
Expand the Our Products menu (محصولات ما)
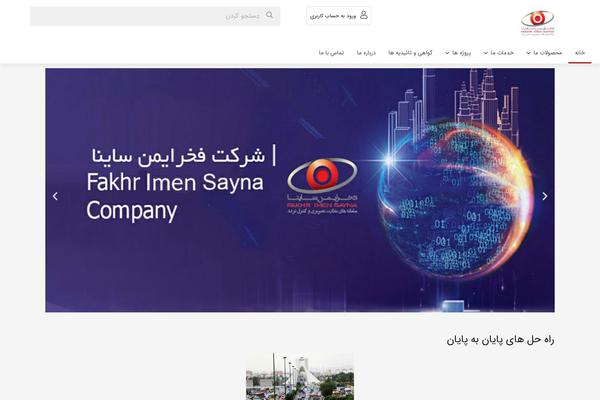(x=544, y=53)
